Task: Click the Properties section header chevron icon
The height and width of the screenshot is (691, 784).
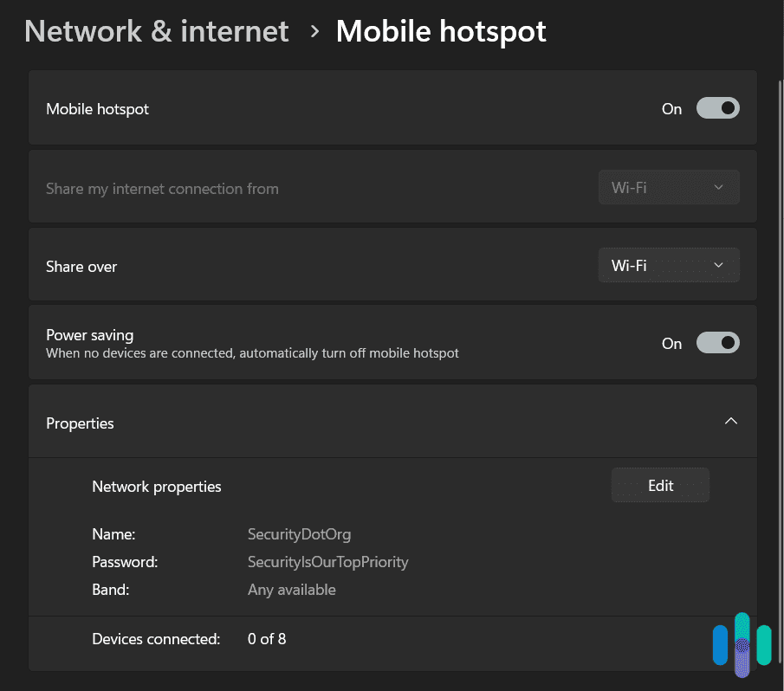Action: [x=731, y=422]
